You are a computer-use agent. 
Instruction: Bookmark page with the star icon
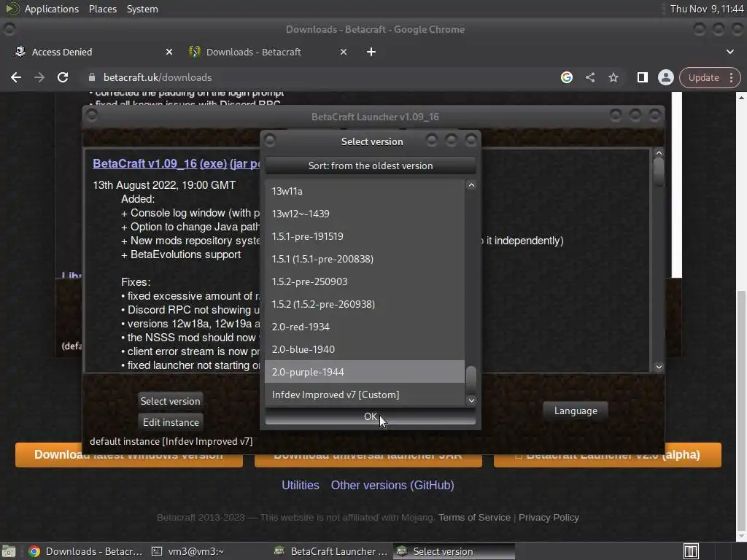613,77
